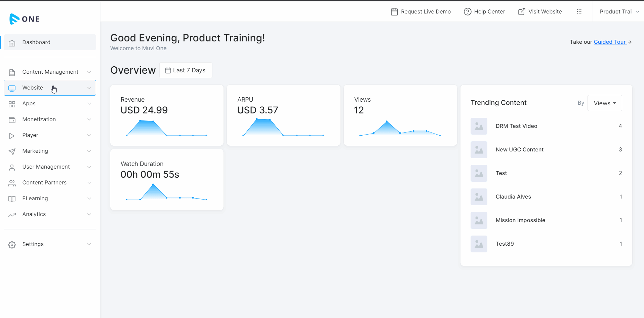Viewport: 644px width, 318px height.
Task: Open the apps grid icon in header
Action: 579,11
